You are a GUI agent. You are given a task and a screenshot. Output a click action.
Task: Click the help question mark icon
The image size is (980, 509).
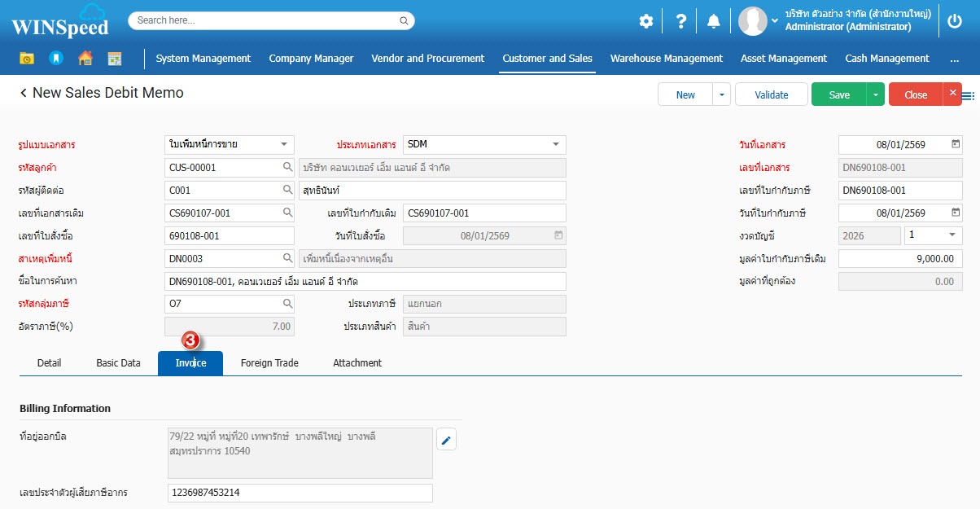(x=680, y=21)
